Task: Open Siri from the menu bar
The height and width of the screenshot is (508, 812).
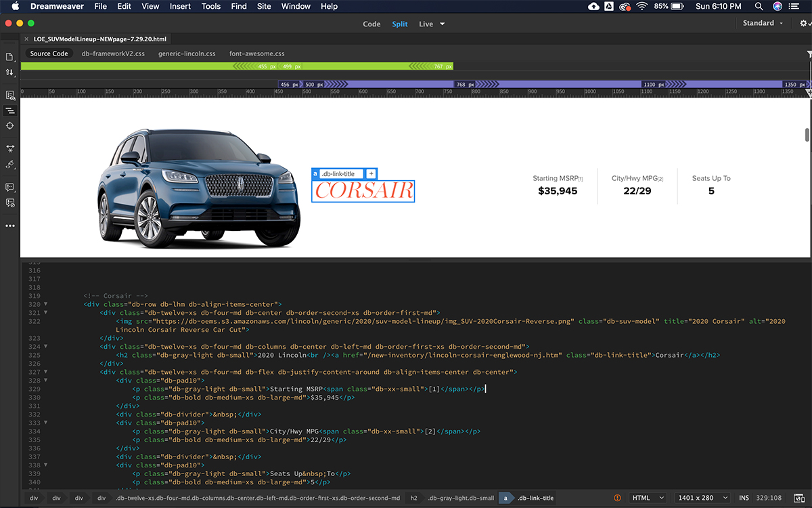Action: coord(777,6)
